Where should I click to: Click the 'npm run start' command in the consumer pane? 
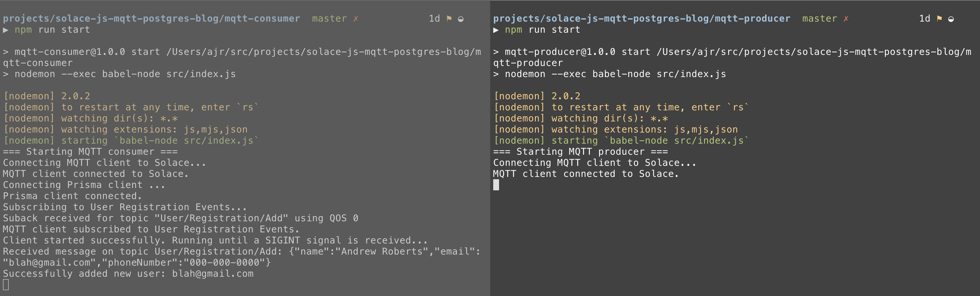pyautogui.click(x=52, y=30)
